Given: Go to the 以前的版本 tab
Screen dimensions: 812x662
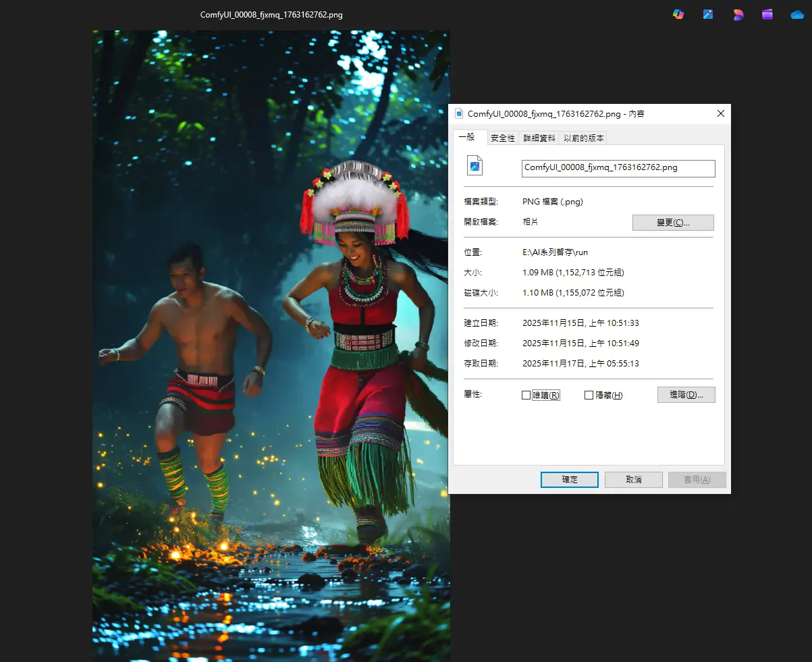Looking at the screenshot, I should tap(584, 138).
